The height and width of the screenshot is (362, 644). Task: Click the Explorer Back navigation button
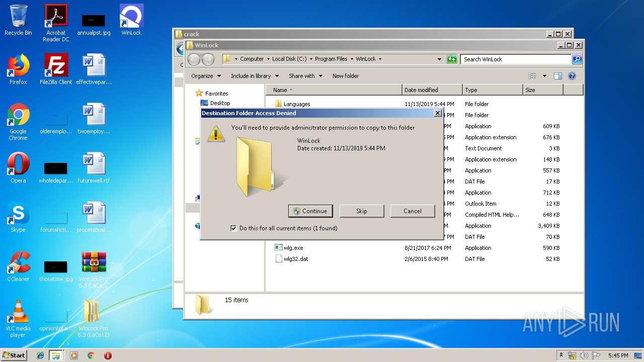[194, 59]
